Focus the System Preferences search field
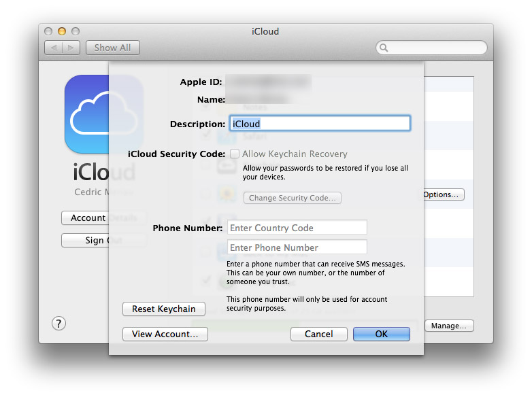 [431, 48]
